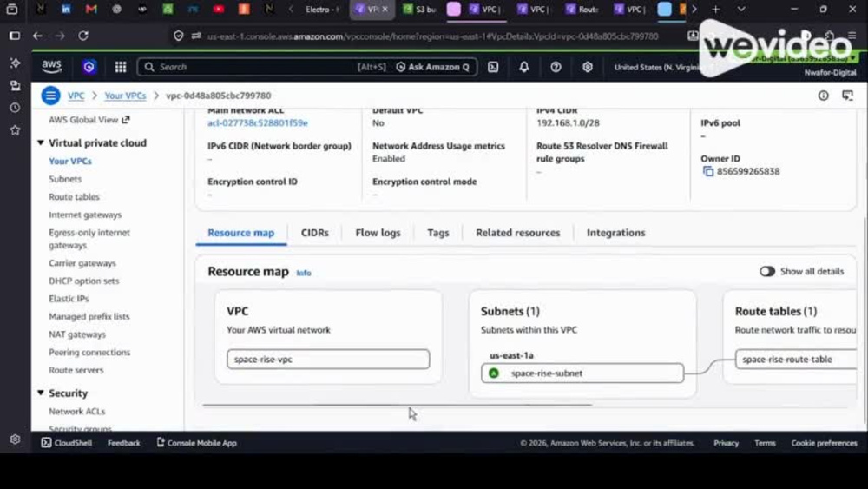Copy the Owner ID 856599265838
The image size is (868, 489).
click(708, 172)
